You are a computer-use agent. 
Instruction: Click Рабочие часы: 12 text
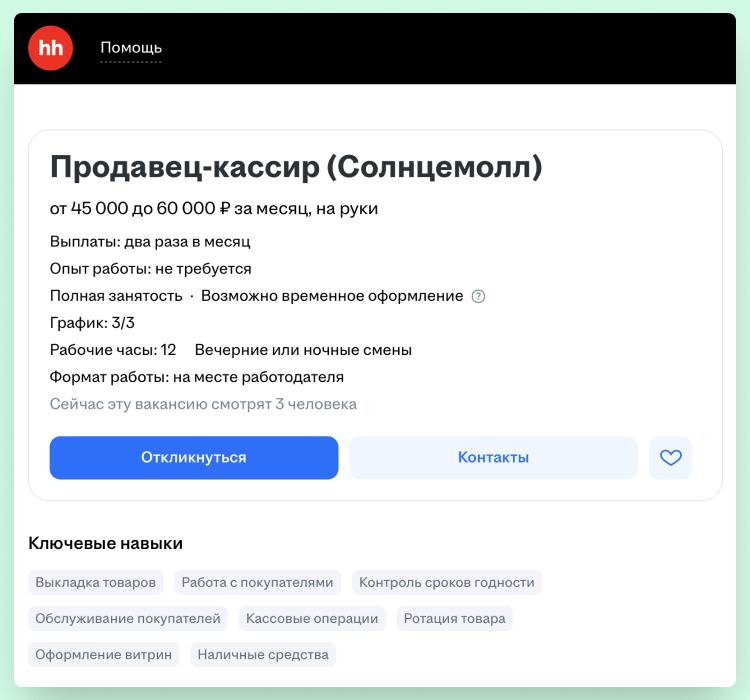pos(113,350)
